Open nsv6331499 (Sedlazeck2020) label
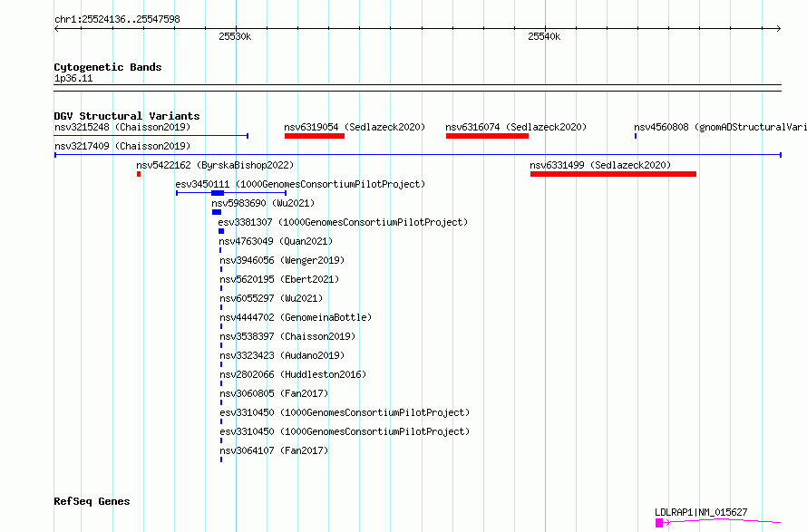807x532 pixels. [600, 165]
